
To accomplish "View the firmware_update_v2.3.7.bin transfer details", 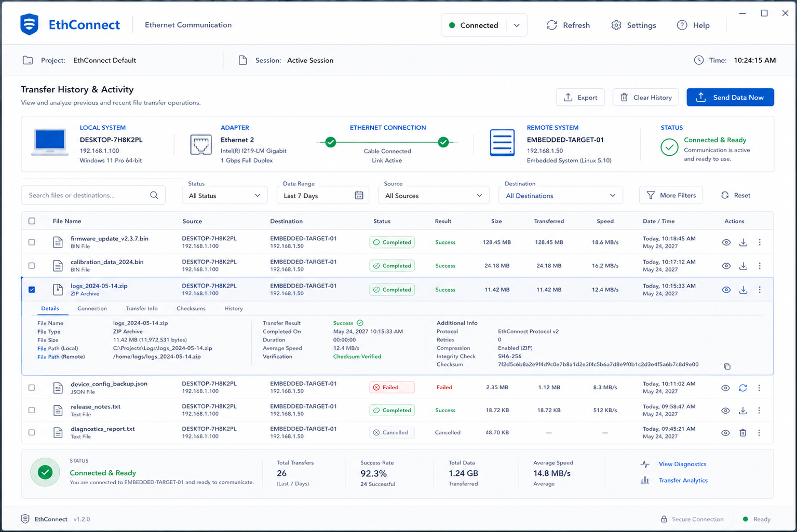I will [726, 242].
